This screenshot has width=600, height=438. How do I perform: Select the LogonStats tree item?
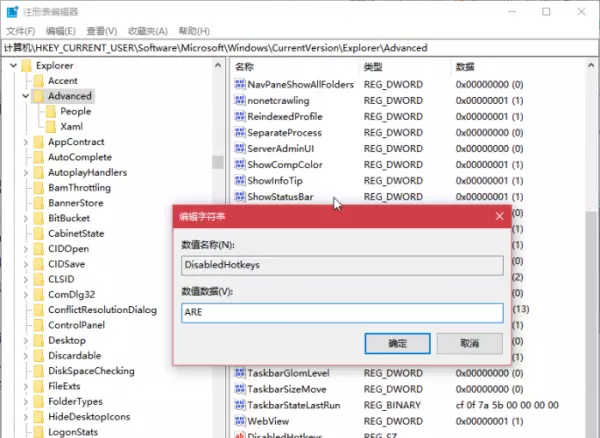pyautogui.click(x=73, y=432)
